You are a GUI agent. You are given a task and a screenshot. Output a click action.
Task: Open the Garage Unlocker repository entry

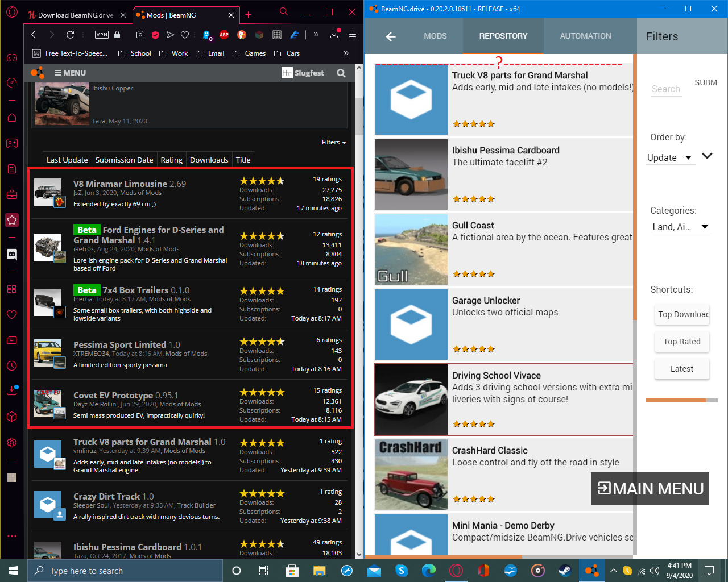coord(504,325)
